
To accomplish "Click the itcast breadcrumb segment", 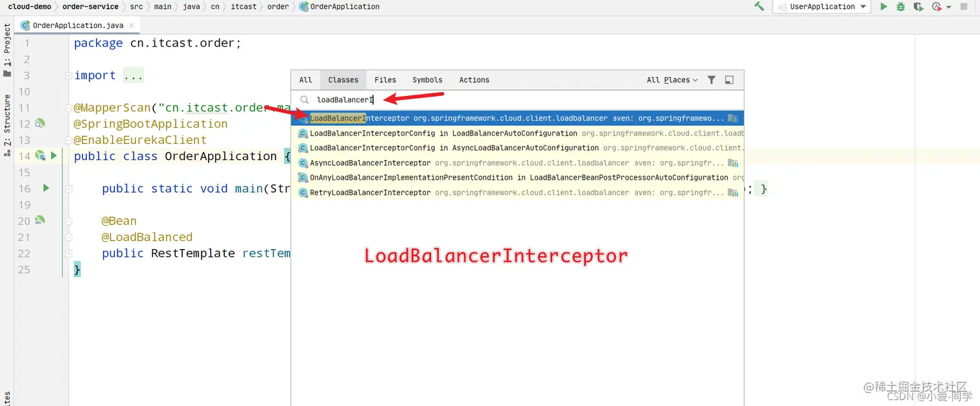I will (244, 6).
